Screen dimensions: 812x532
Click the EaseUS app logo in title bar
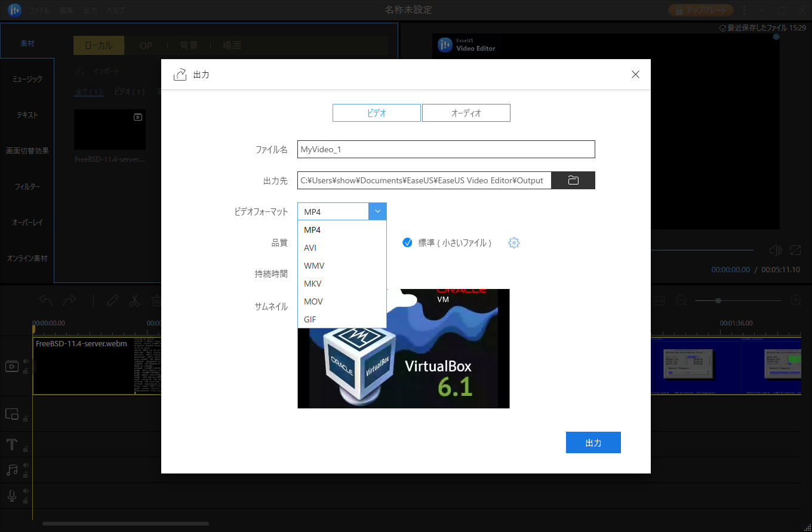(x=14, y=10)
